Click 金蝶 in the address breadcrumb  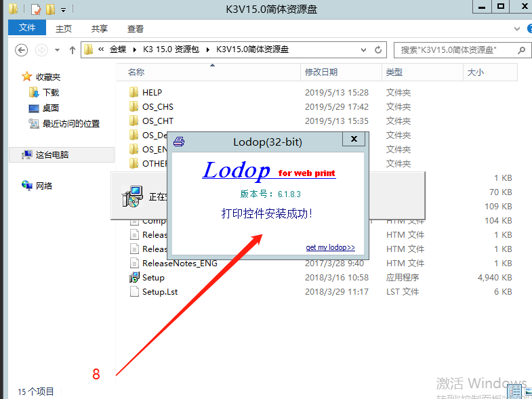[118, 49]
